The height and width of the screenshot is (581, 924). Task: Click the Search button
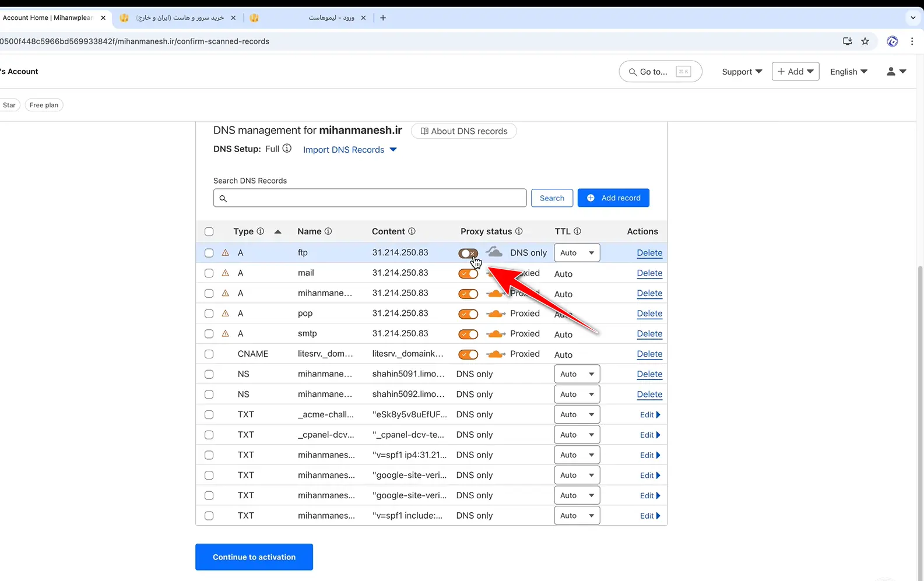coord(552,198)
